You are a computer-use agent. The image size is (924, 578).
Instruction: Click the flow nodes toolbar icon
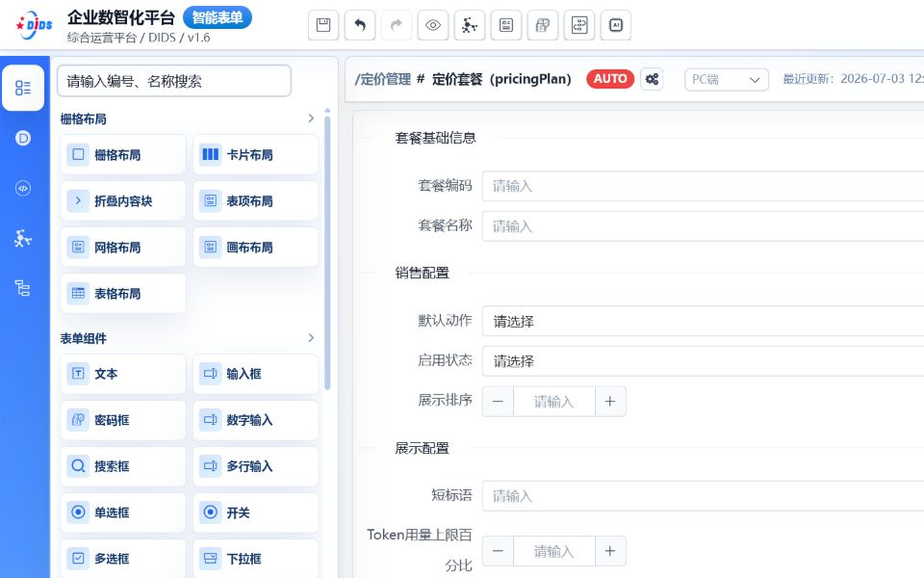[x=470, y=25]
